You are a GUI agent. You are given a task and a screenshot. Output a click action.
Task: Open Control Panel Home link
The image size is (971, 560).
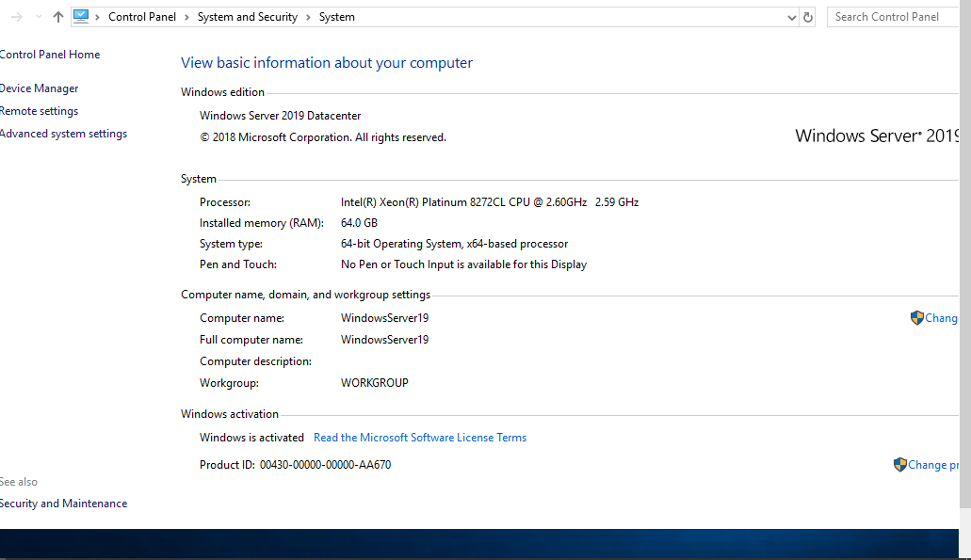coord(50,55)
